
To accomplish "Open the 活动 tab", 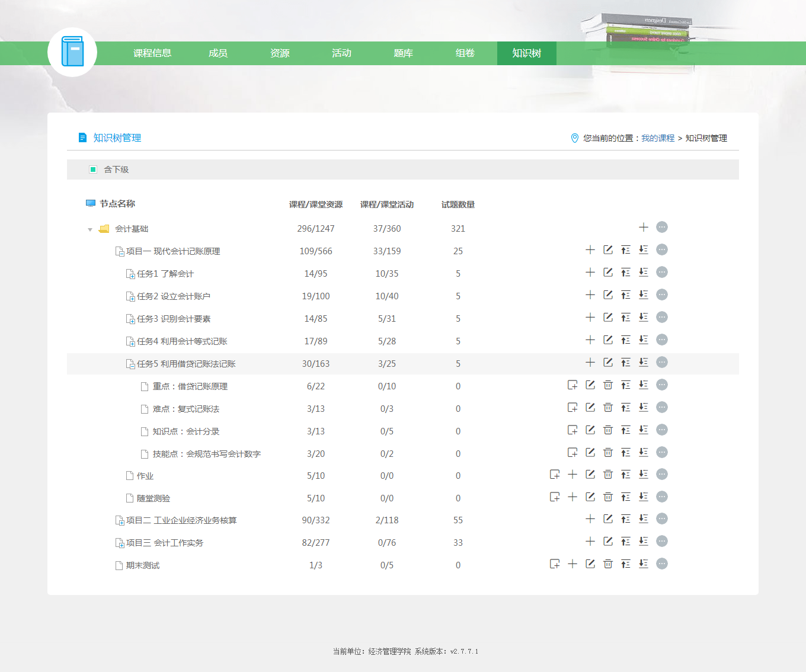I will pos(341,53).
